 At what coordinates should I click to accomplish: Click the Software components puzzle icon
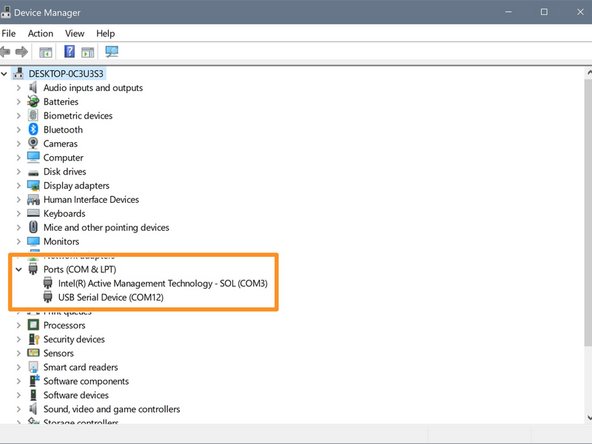tap(34, 381)
